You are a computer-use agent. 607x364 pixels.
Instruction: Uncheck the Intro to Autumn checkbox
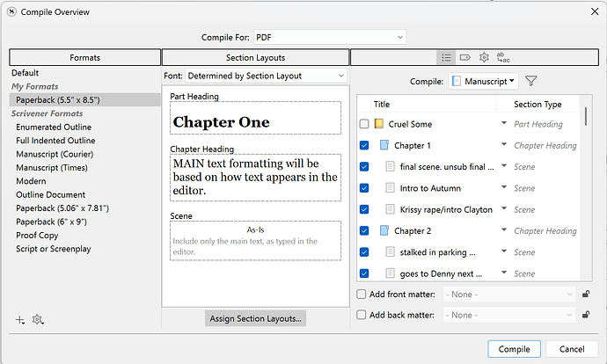(364, 188)
